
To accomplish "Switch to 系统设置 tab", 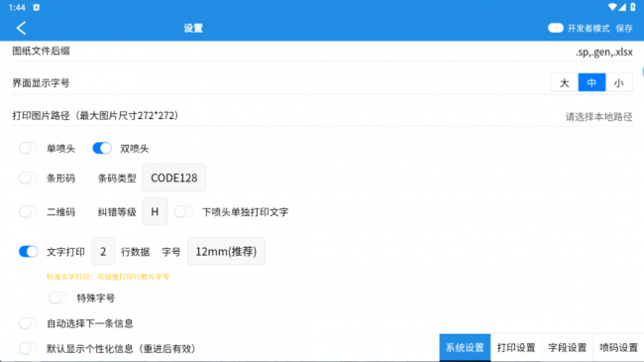I will pyautogui.click(x=465, y=347).
